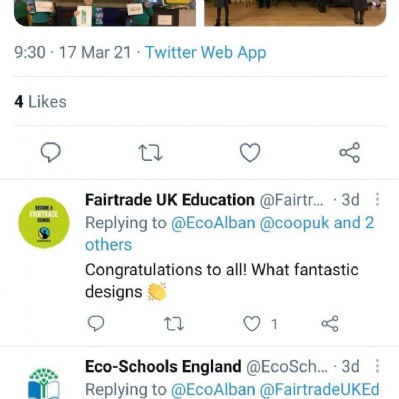Retweet the main tweet

tap(150, 153)
